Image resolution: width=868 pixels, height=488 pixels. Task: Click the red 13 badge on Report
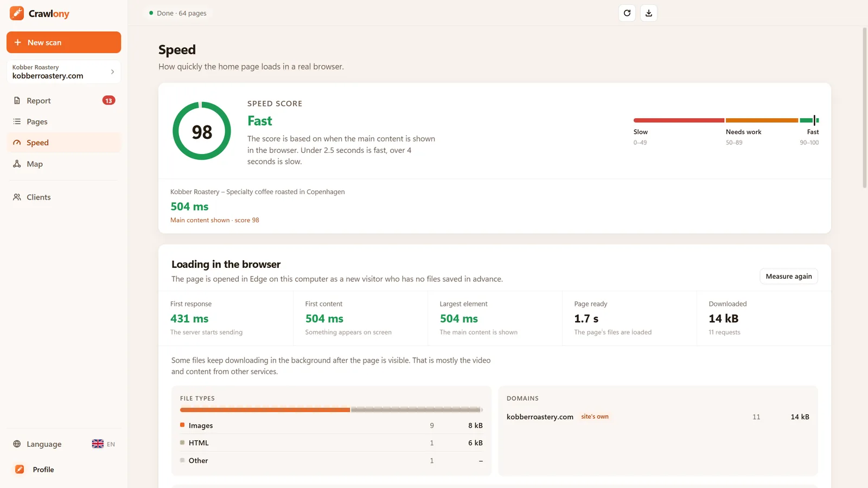pos(108,100)
